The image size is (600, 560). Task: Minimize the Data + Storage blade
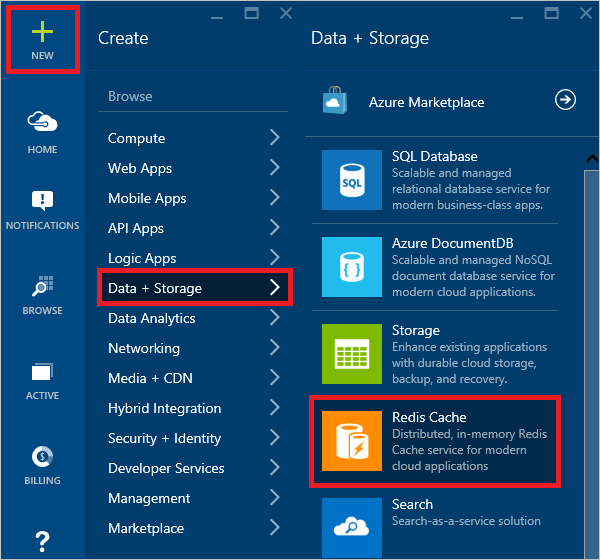[x=517, y=17]
